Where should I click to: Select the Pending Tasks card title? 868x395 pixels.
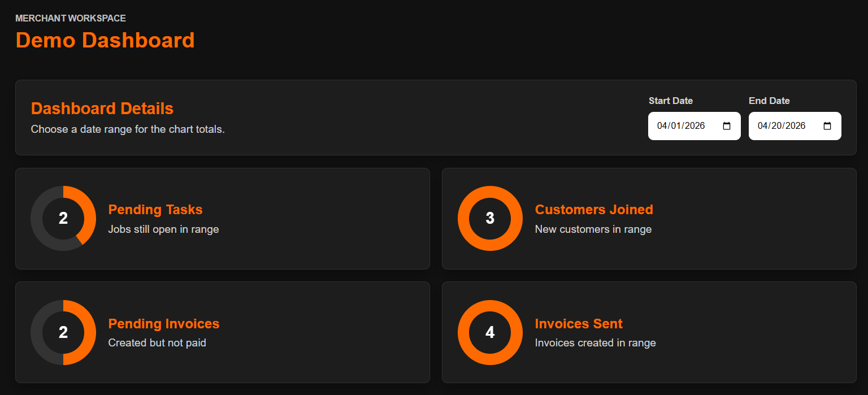pos(155,209)
